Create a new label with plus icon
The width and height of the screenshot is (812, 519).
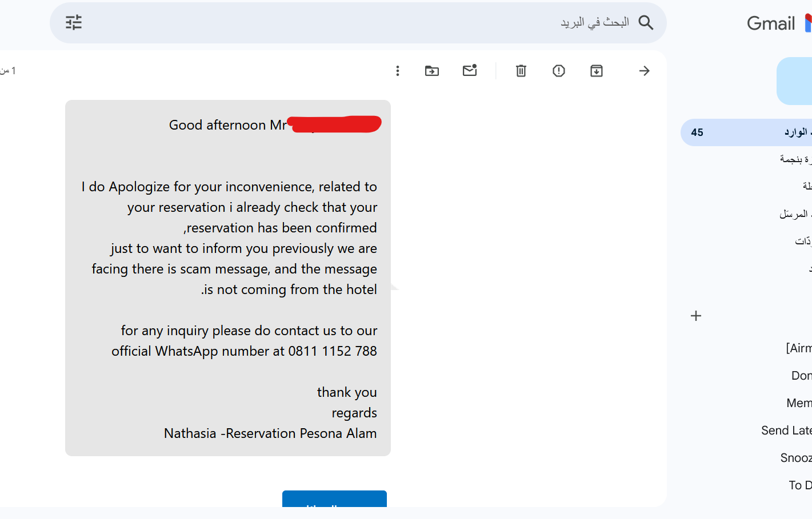(x=696, y=316)
